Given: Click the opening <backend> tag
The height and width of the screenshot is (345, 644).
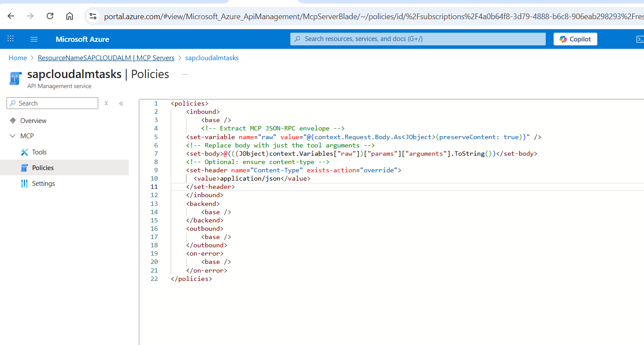Looking at the screenshot, I should pos(203,204).
